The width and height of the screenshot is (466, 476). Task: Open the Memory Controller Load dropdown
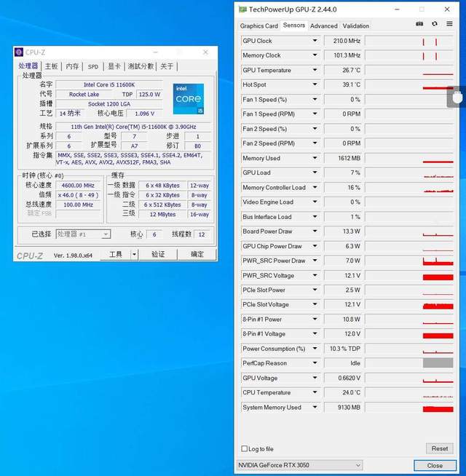(x=315, y=187)
